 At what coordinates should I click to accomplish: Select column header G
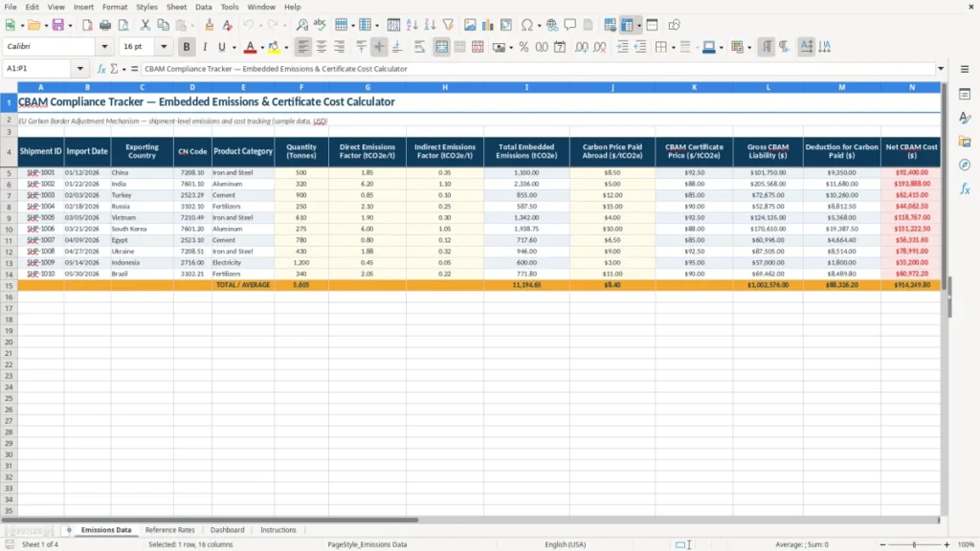(367, 87)
